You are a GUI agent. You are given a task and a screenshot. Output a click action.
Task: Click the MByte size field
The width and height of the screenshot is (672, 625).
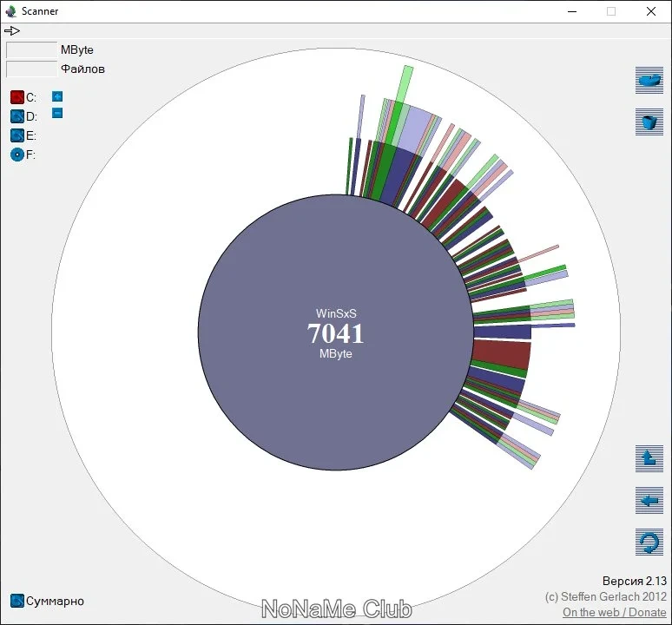click(x=32, y=49)
